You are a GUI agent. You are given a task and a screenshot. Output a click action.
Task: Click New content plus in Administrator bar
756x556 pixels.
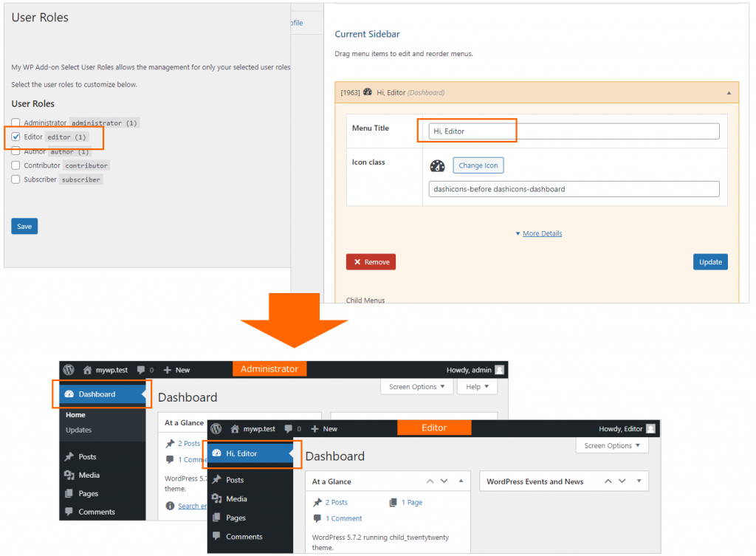pos(168,370)
